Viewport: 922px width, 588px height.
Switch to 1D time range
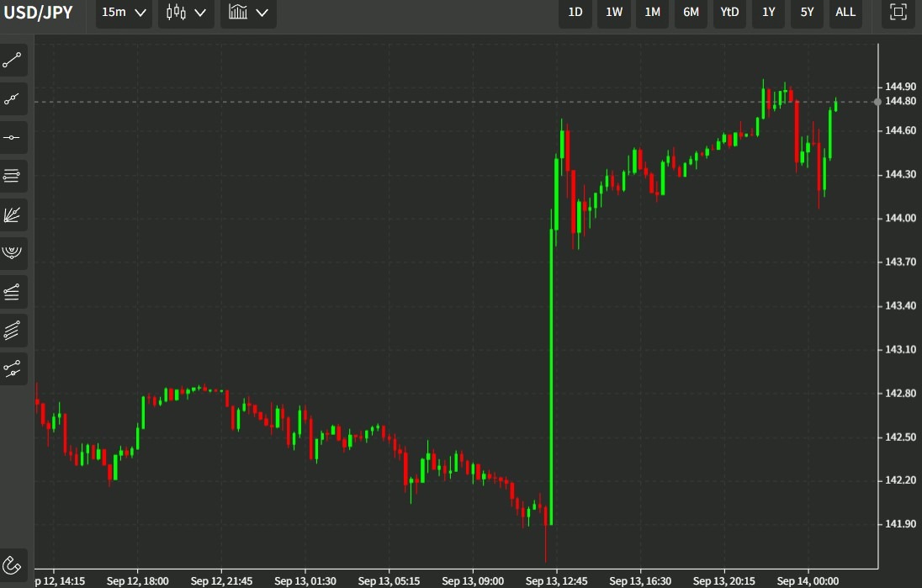pos(575,13)
